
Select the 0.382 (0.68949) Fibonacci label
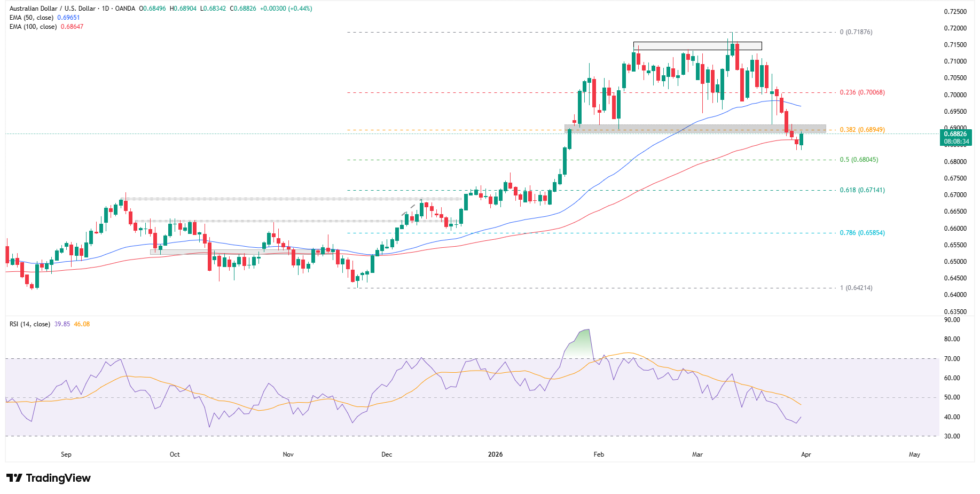pyautogui.click(x=862, y=130)
